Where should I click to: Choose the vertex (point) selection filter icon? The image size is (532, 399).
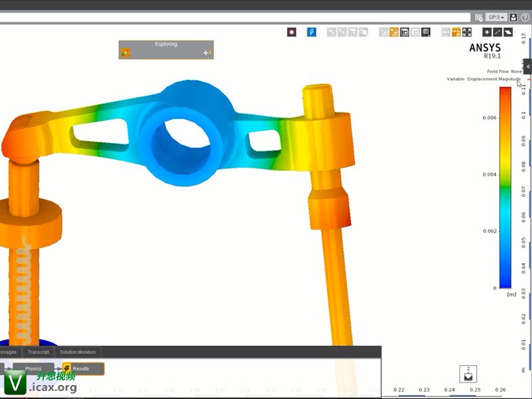487,32
